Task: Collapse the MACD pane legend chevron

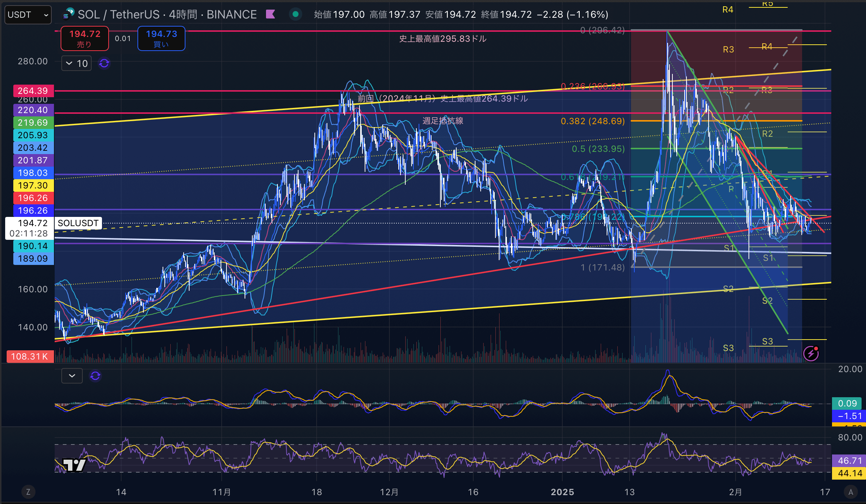Action: point(72,376)
